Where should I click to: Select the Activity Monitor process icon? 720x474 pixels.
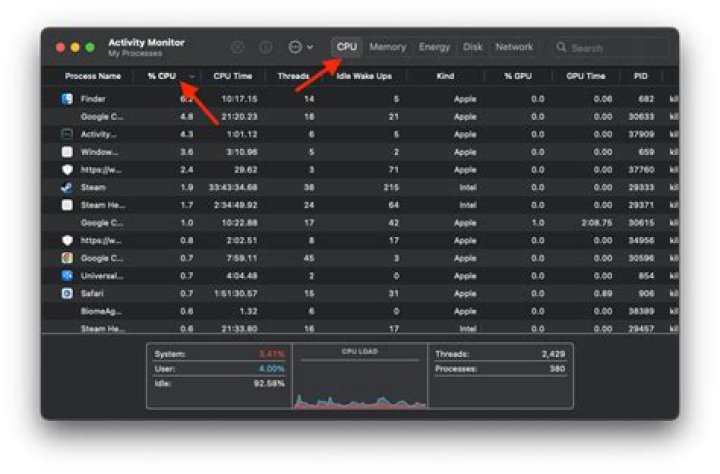click(67, 134)
